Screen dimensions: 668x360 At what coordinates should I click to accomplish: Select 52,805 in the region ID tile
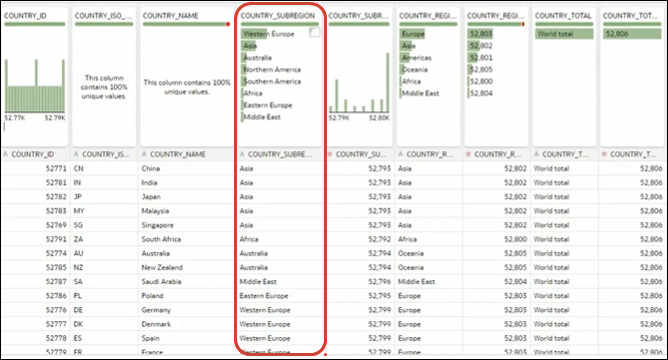click(x=481, y=69)
